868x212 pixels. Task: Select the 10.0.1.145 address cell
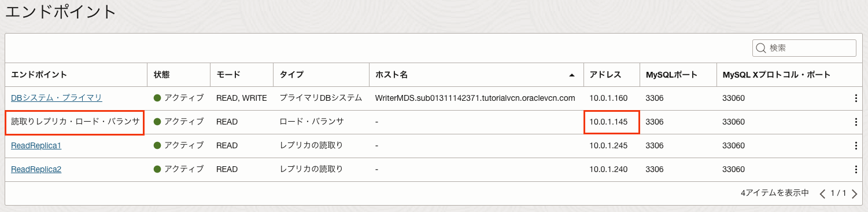[x=611, y=122]
